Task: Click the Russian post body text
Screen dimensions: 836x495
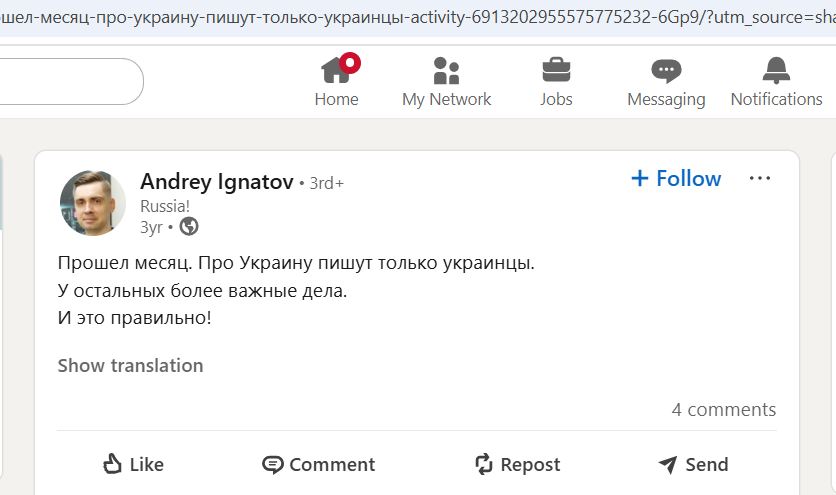Action: point(296,291)
